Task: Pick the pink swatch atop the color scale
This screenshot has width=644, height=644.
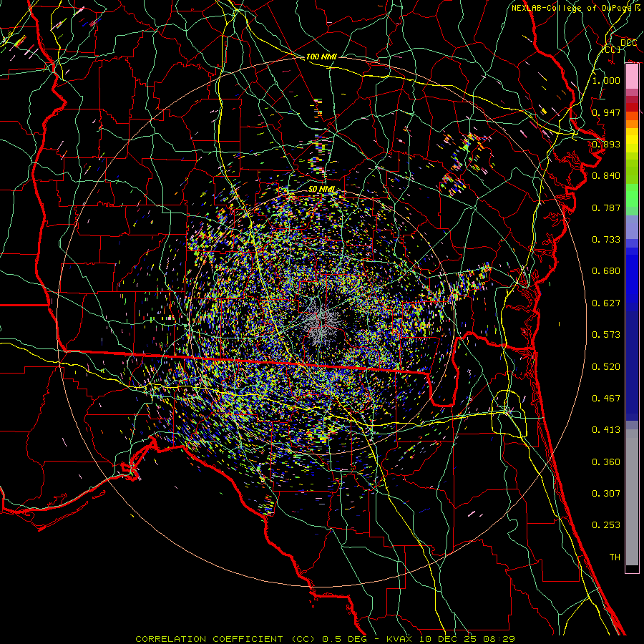Action: tap(632, 77)
